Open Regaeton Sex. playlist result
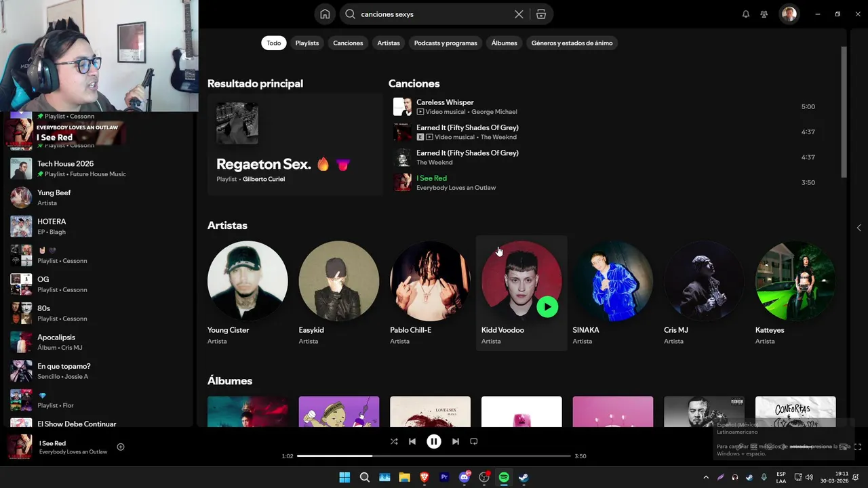The width and height of the screenshot is (868, 488). coord(295,144)
